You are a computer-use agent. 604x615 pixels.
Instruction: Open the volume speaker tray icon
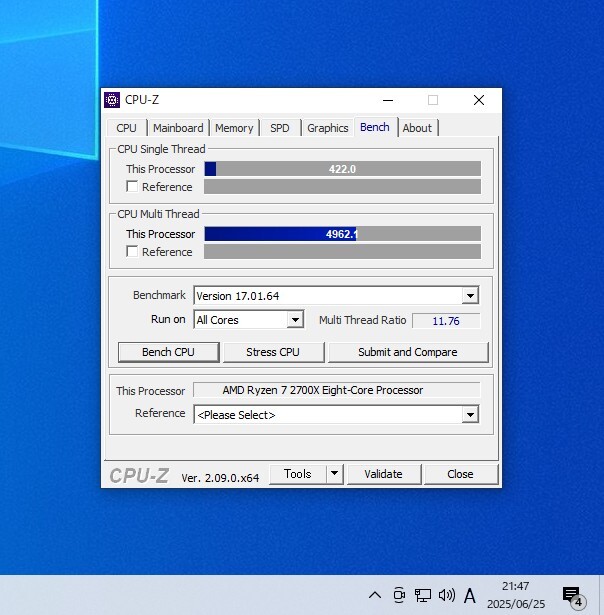point(447,595)
